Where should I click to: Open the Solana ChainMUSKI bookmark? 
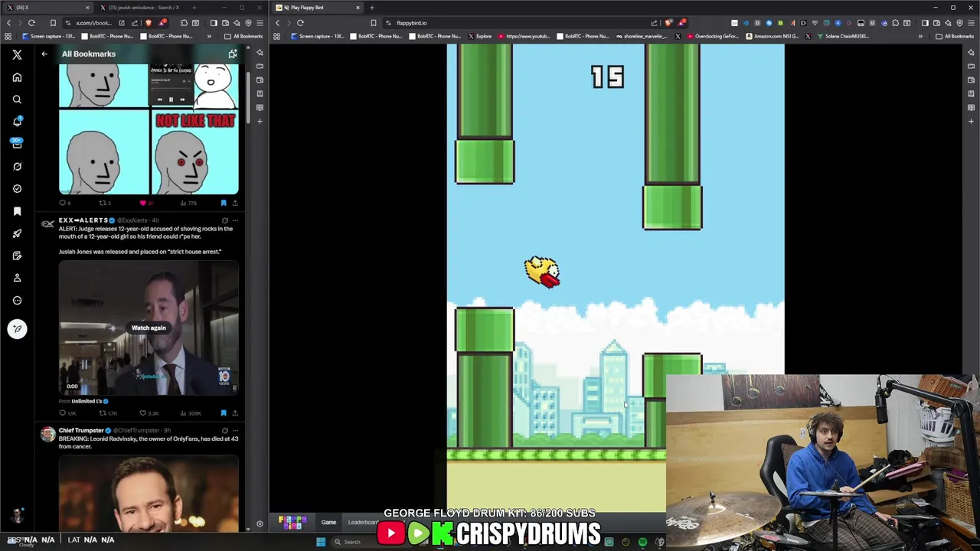pyautogui.click(x=842, y=36)
